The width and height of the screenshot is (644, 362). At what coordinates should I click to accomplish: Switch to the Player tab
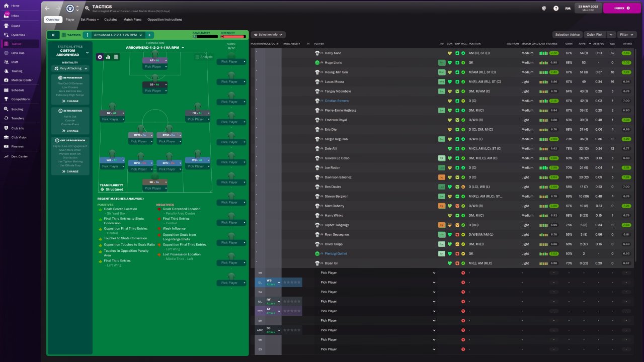[x=70, y=20]
